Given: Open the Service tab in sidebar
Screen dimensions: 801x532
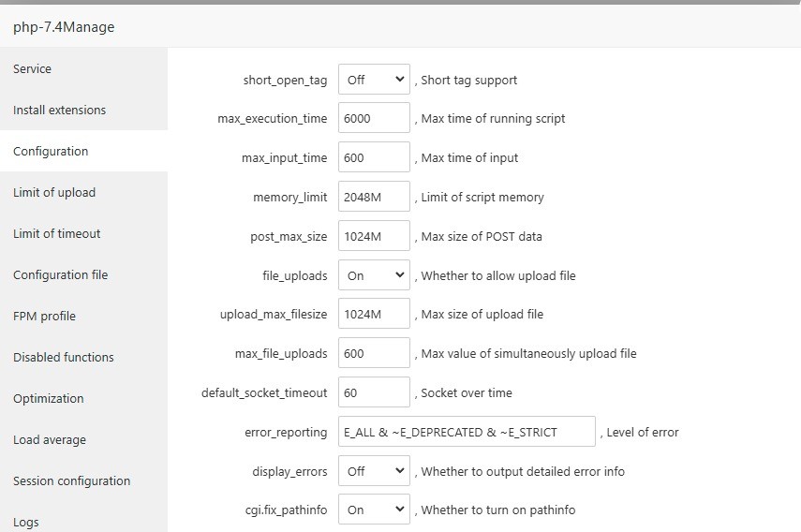Looking at the screenshot, I should (x=33, y=68).
